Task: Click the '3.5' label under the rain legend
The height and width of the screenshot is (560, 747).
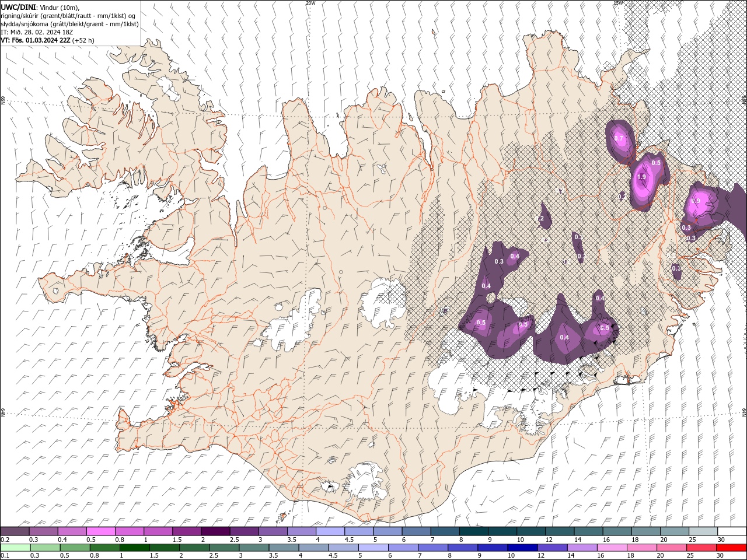Action: tap(273, 556)
